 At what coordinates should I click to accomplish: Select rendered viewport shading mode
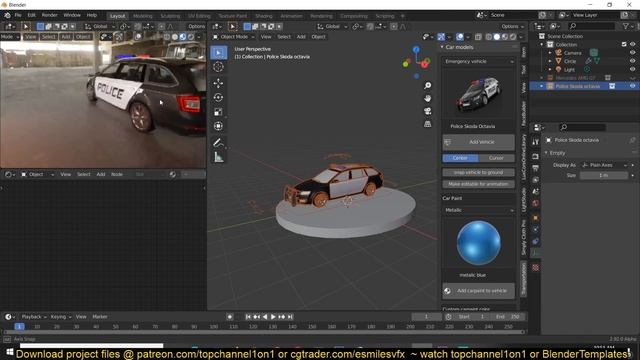pos(513,37)
